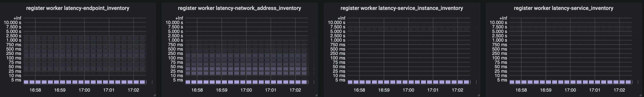The width and height of the screenshot is (644, 97).
Task: Open the service_instance_inventory latency panel title menu
Action: [x=401, y=8]
